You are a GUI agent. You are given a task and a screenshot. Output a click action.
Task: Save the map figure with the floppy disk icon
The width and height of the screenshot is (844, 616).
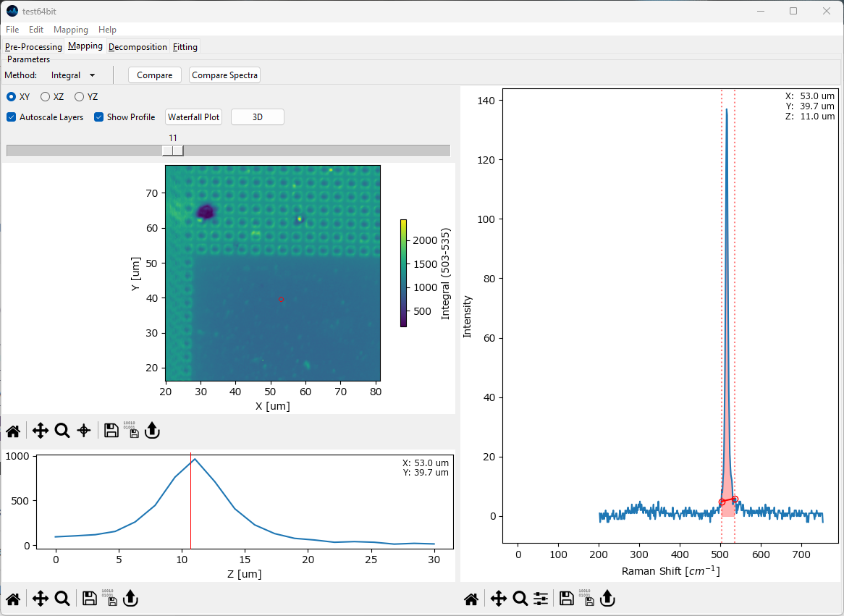pos(111,431)
